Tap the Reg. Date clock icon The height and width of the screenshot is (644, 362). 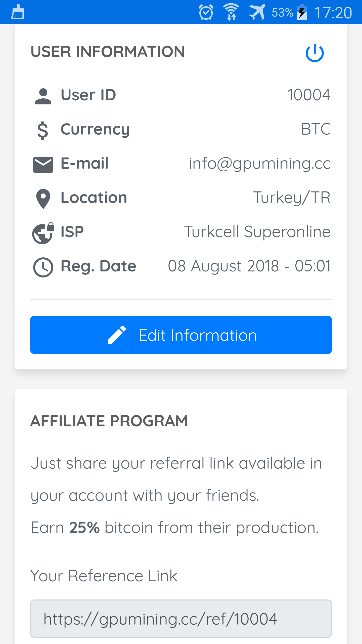(x=43, y=267)
